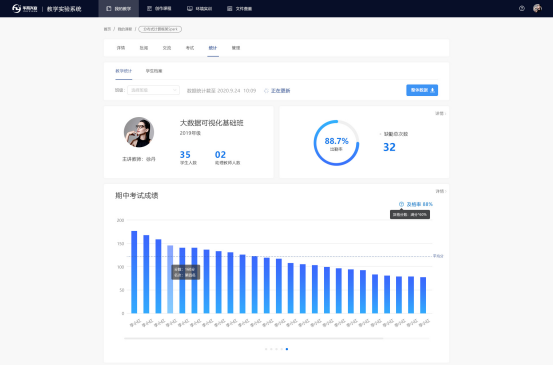The height and width of the screenshot is (365, 553).
Task: Click the highlighted light-blue fourth bar
Action: coord(170,279)
